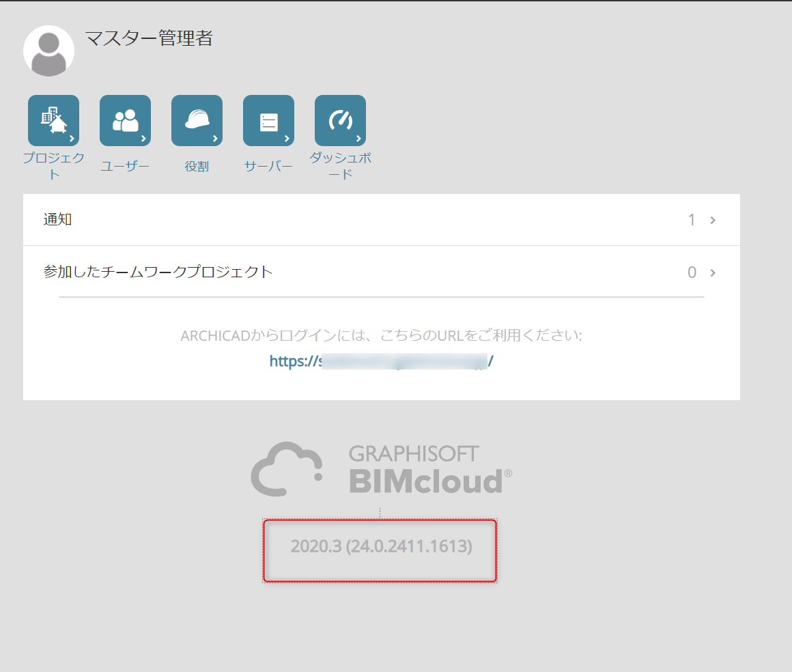Screen dimensions: 792x672
Task: Open the 役割 (Roles) helmet icon
Action: (x=197, y=120)
